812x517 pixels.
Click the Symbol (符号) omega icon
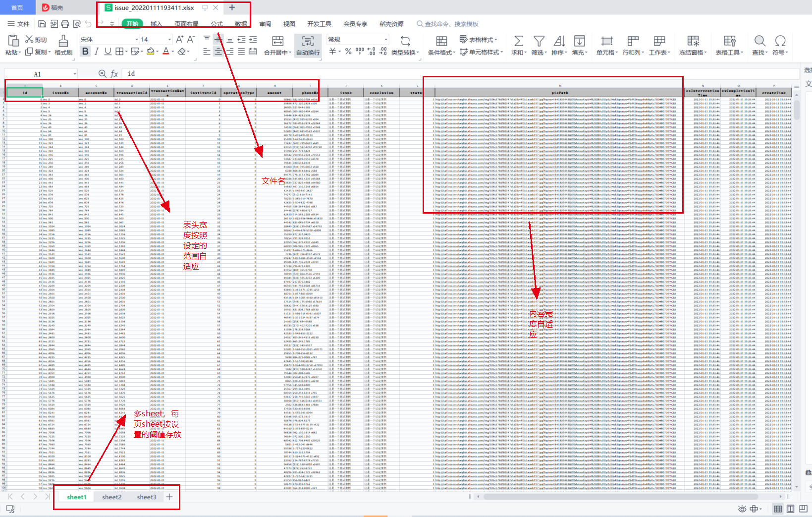tap(780, 41)
